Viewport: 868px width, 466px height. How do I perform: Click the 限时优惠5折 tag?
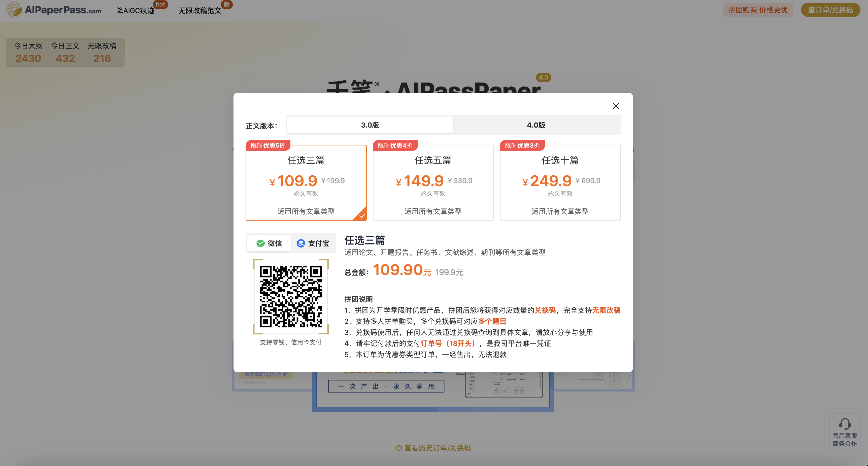(268, 145)
